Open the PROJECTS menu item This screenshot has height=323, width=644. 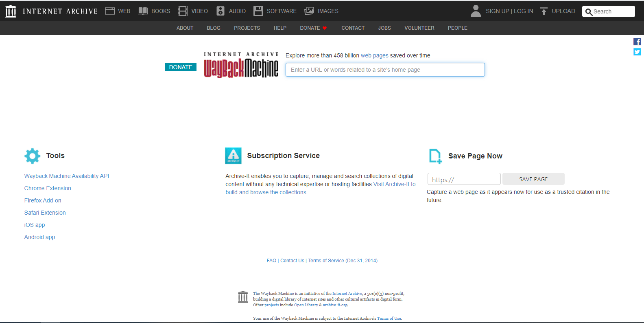pyautogui.click(x=247, y=28)
